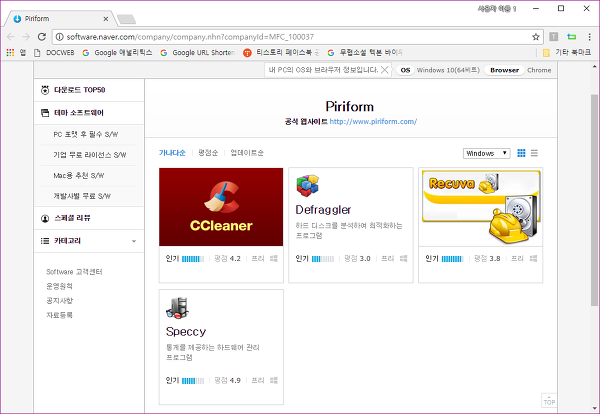Select 기업 무료 라이선스 S/W
The width and height of the screenshot is (600, 414).
(89, 155)
